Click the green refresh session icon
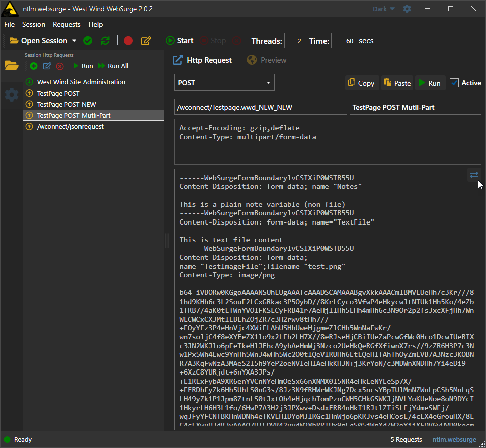Screen dimensions: 486x448 [105, 41]
